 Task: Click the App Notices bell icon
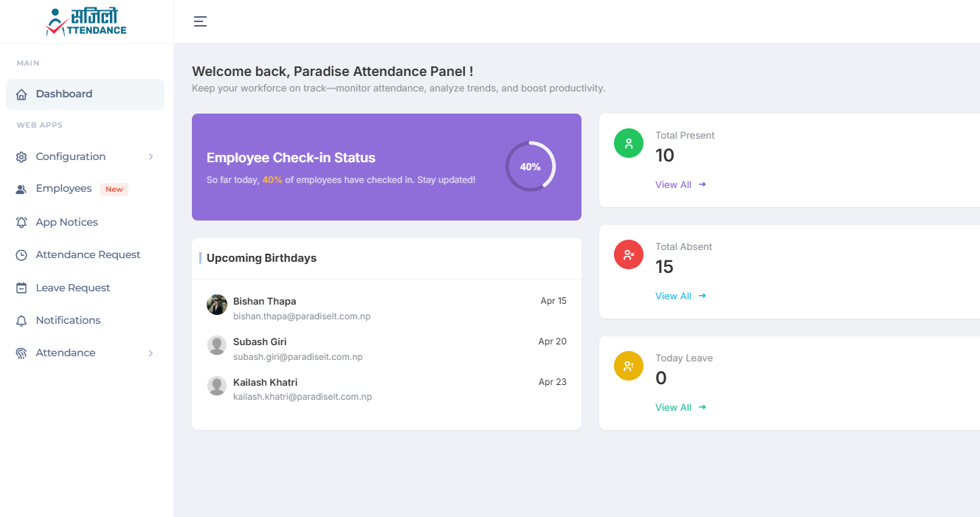(21, 222)
